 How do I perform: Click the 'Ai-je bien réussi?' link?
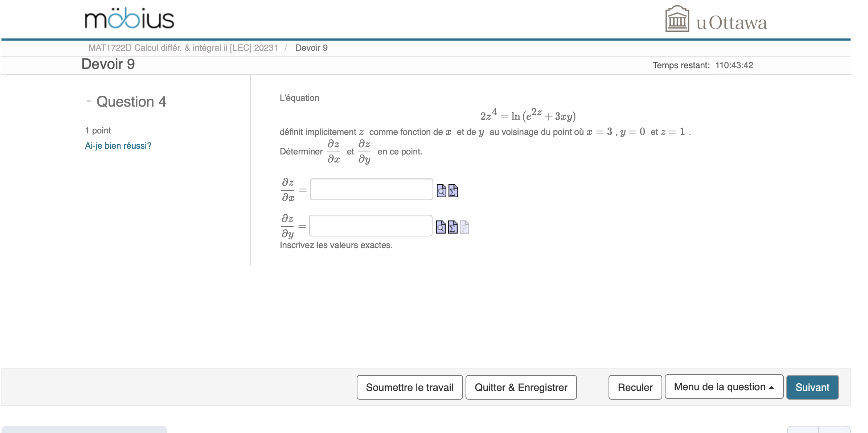118,145
